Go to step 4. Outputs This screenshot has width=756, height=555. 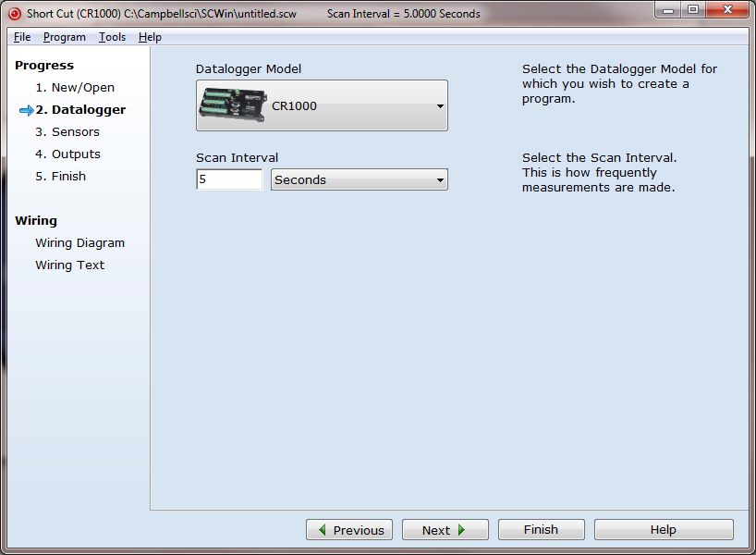68,154
